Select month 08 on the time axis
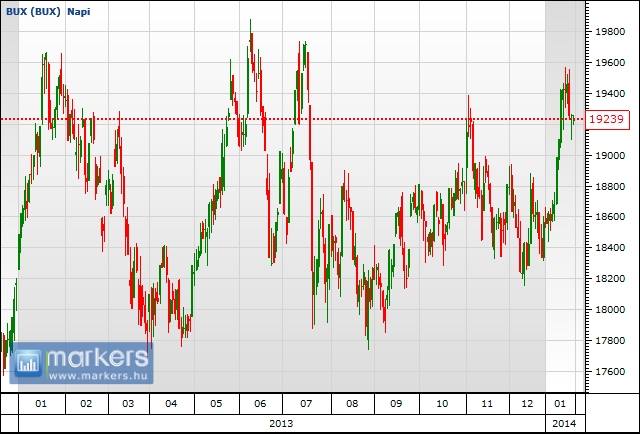640x434 pixels. [352, 404]
